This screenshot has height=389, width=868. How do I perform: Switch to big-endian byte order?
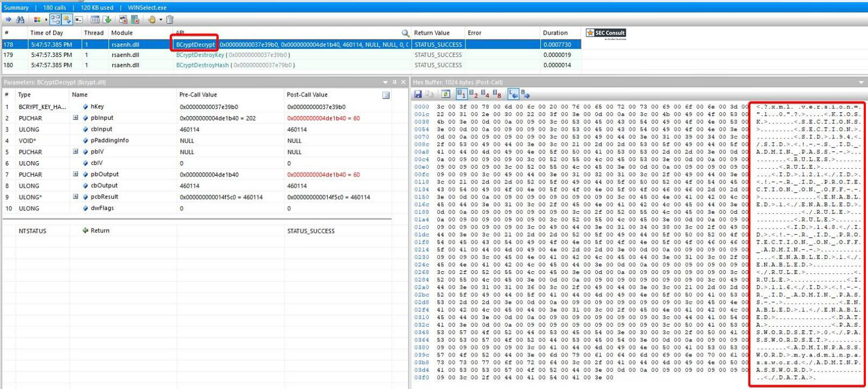point(525,94)
